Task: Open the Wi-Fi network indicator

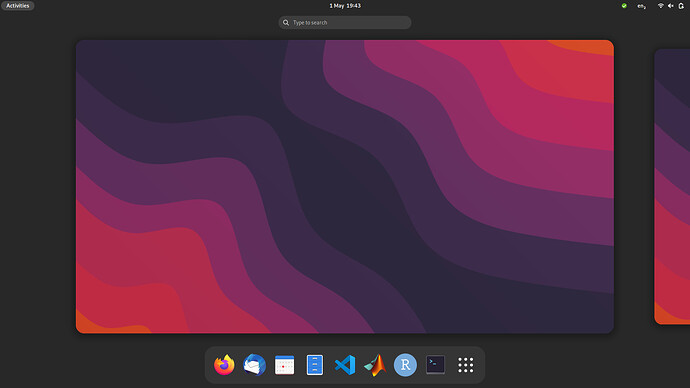Action: (x=661, y=6)
